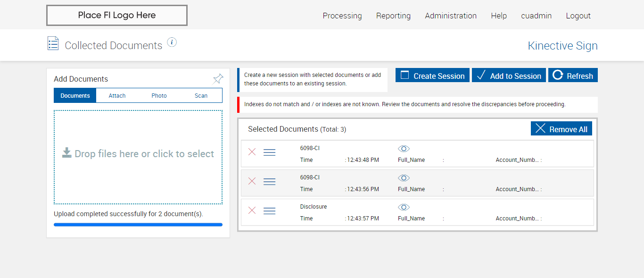Click the Create Session button
Screen dimensions: 644x278
point(432,76)
